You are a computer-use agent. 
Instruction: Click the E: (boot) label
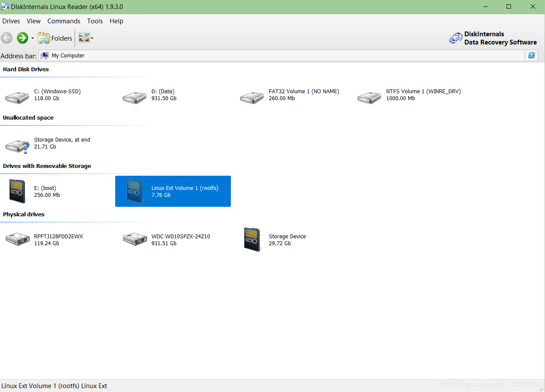tap(45, 188)
